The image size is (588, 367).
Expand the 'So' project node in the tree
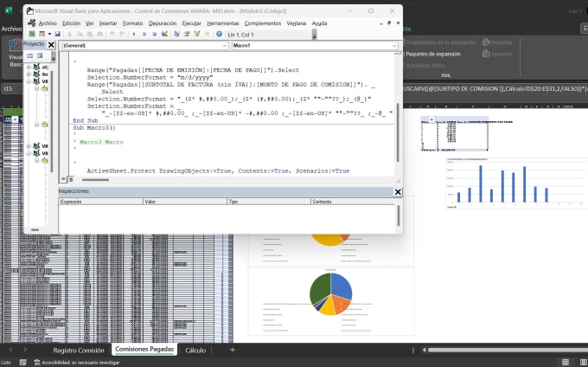(x=29, y=74)
